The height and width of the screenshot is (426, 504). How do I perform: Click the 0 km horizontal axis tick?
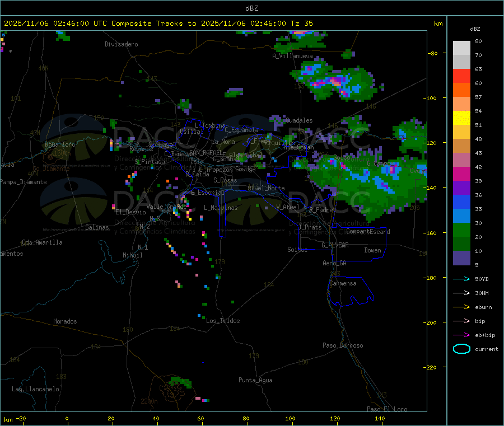[67, 419]
